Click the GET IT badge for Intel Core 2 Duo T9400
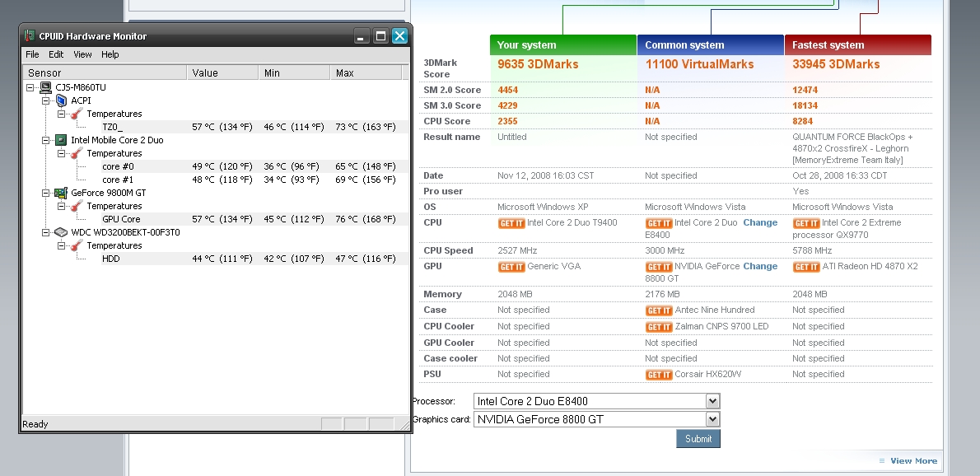Image resolution: width=980 pixels, height=476 pixels. [511, 223]
